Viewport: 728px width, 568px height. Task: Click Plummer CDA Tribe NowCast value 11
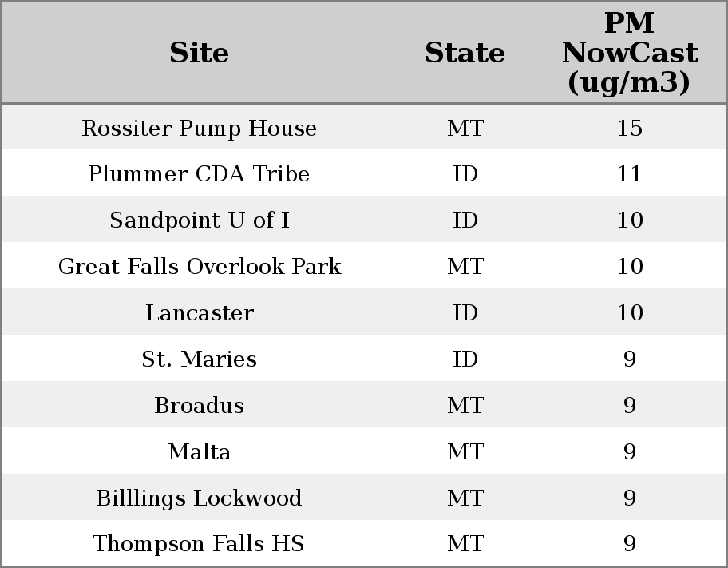[x=629, y=174]
